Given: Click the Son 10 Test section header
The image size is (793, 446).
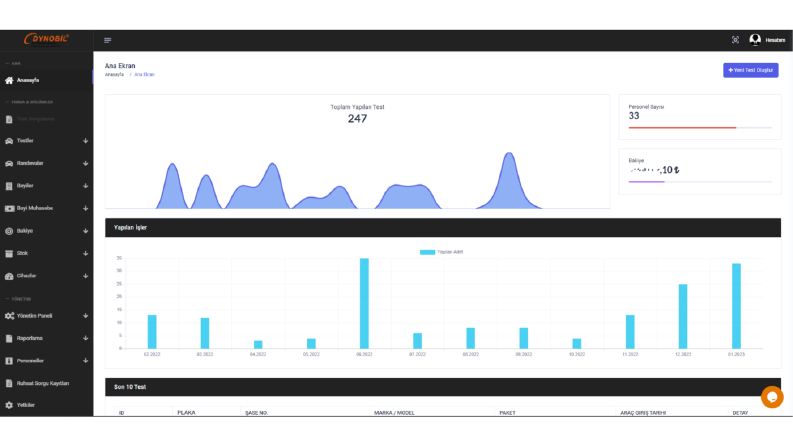Looking at the screenshot, I should (443, 387).
